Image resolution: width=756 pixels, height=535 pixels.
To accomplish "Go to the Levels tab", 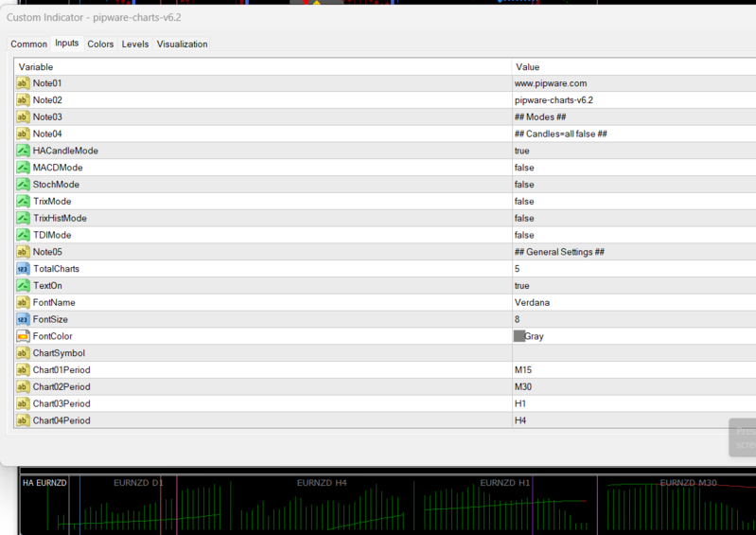I will pyautogui.click(x=135, y=44).
